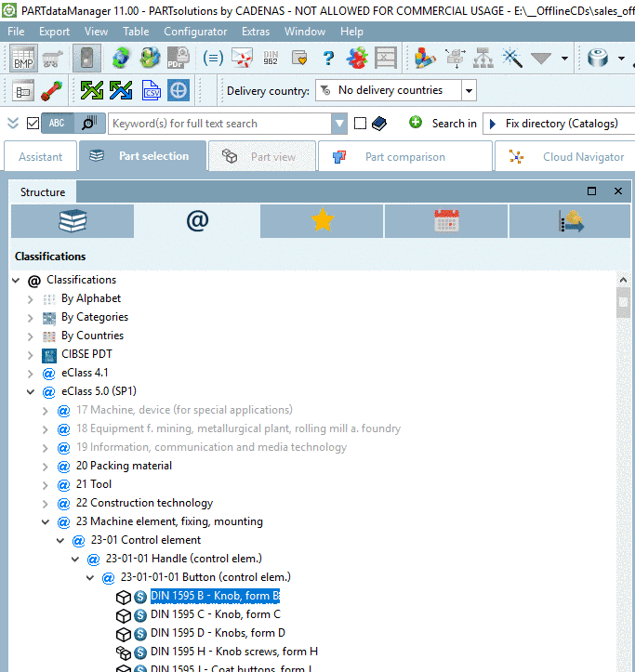Click the BMP table export icon
The image size is (635, 672).
coord(23,58)
